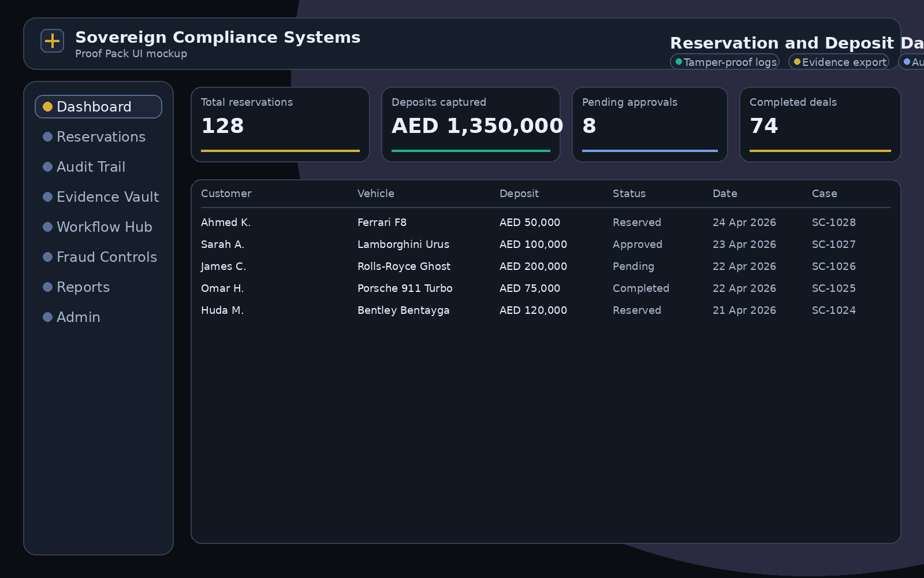Open the Workflow Hub section
Image resolution: width=924 pixels, height=578 pixels.
104,227
